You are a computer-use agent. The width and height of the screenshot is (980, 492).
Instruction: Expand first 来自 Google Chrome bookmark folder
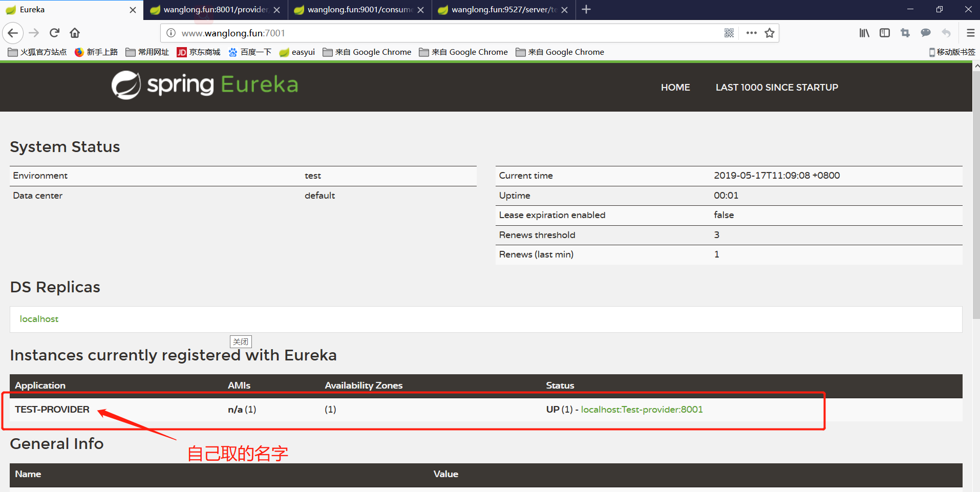367,52
